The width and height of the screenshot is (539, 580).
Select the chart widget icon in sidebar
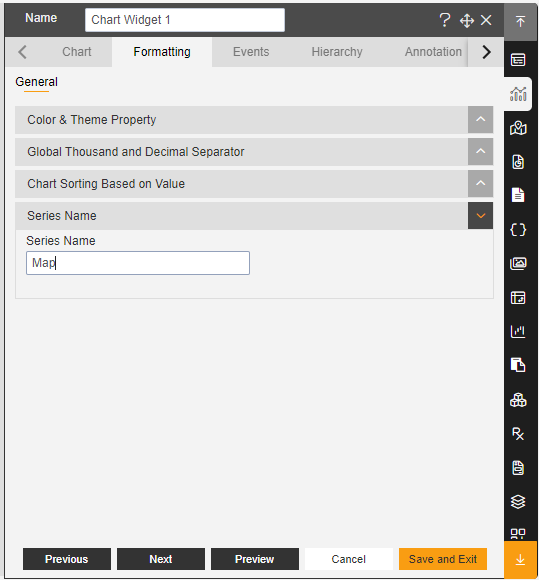(x=518, y=94)
